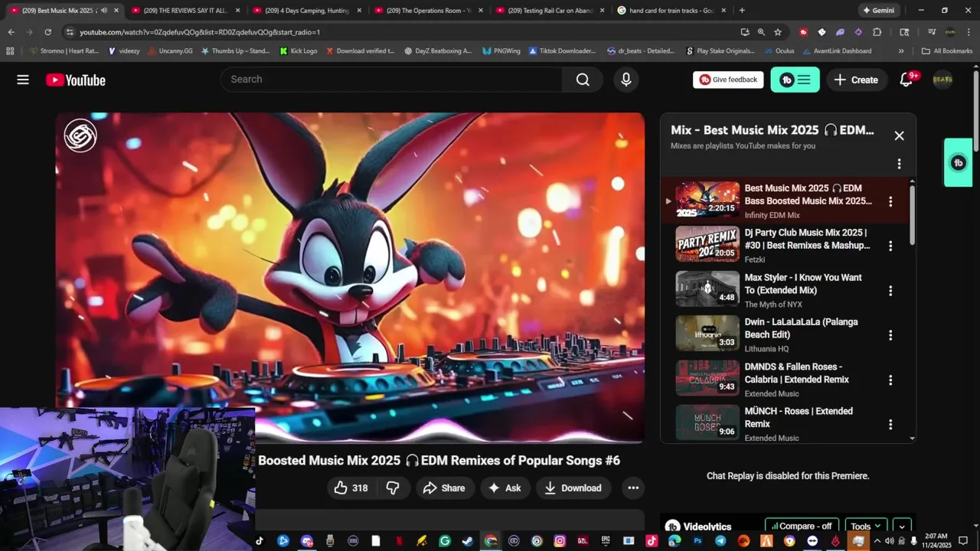Show more bookmarks with the double chevron
The width and height of the screenshot is (980, 551).
(x=901, y=51)
